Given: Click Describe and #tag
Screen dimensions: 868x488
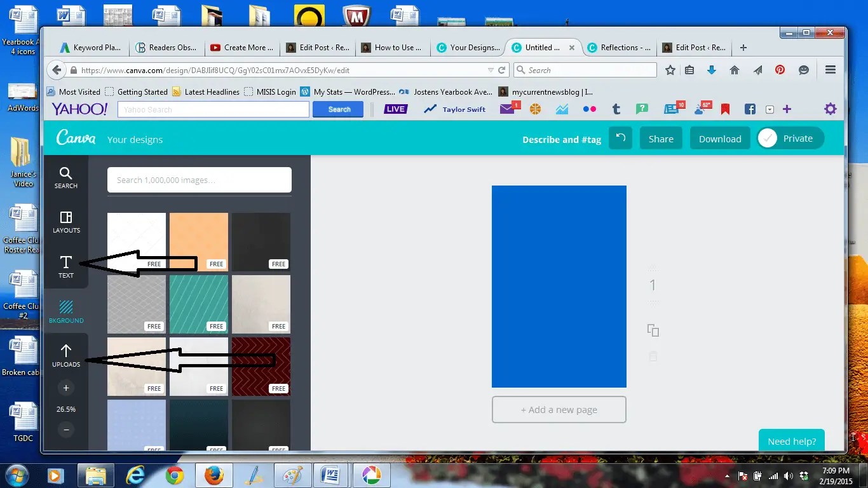Looking at the screenshot, I should (562, 139).
